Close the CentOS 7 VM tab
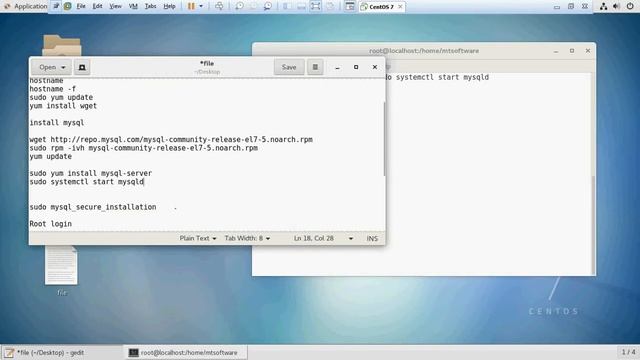 (x=400, y=7)
